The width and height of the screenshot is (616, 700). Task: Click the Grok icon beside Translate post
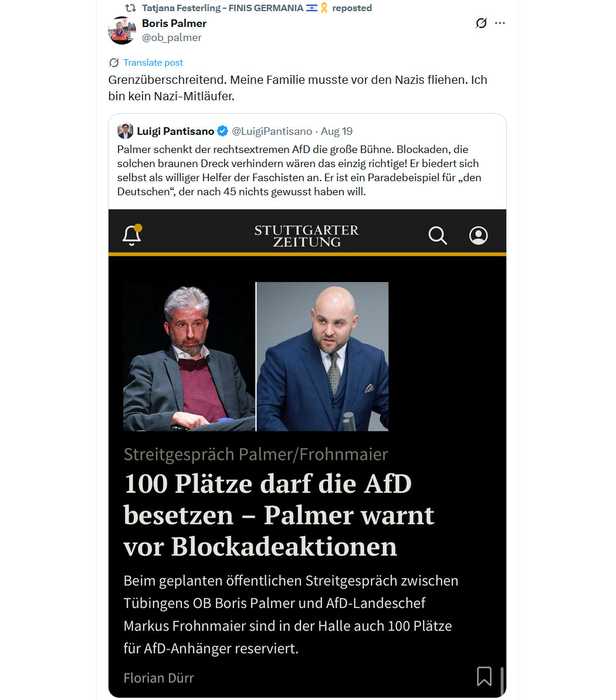click(x=114, y=63)
